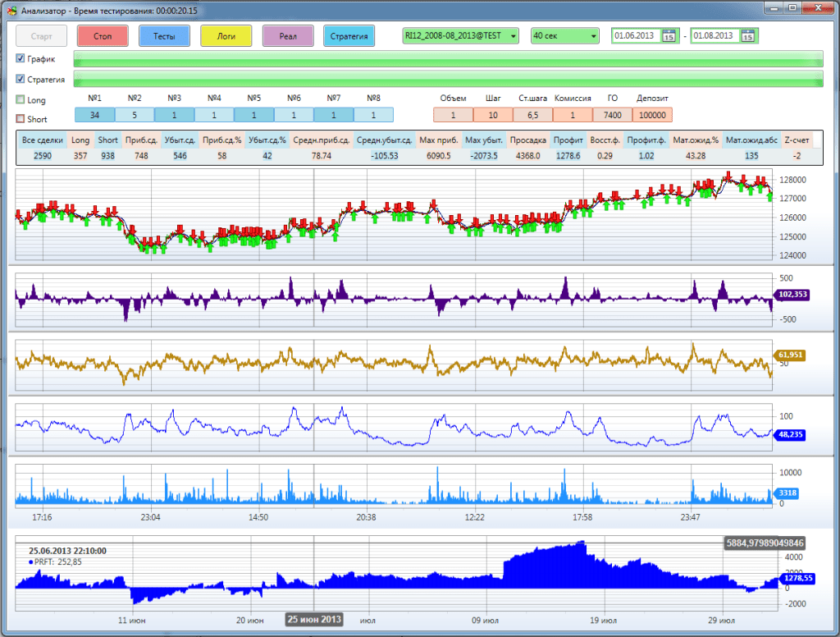Click the 3318 volume value label
The width and height of the screenshot is (840, 637).
click(787, 493)
